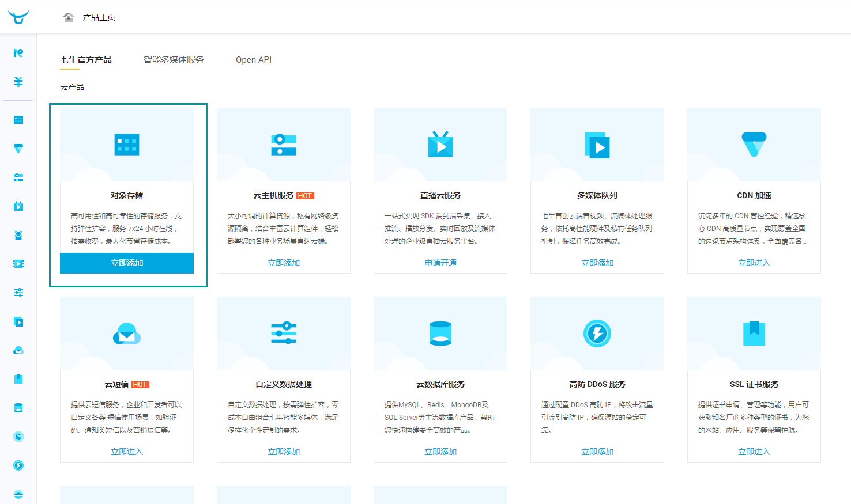The height and width of the screenshot is (504, 851).
Task: Open the yen billing icon in sidebar
Action: [18, 82]
